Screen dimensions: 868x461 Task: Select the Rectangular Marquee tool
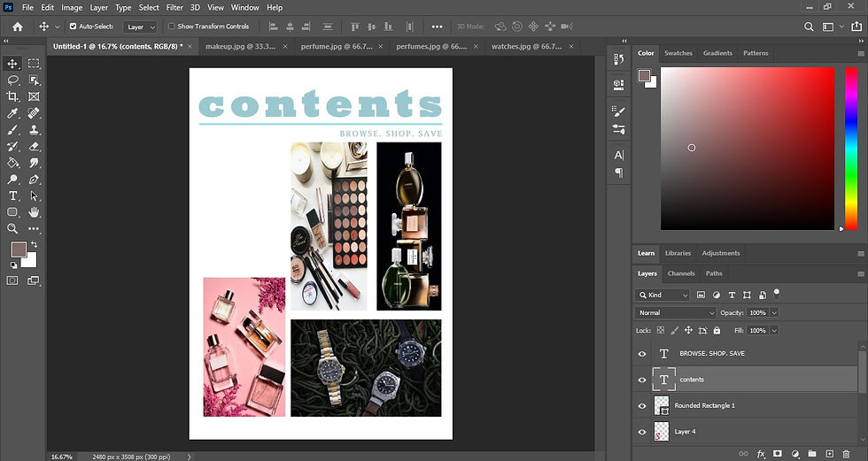pyautogui.click(x=34, y=64)
